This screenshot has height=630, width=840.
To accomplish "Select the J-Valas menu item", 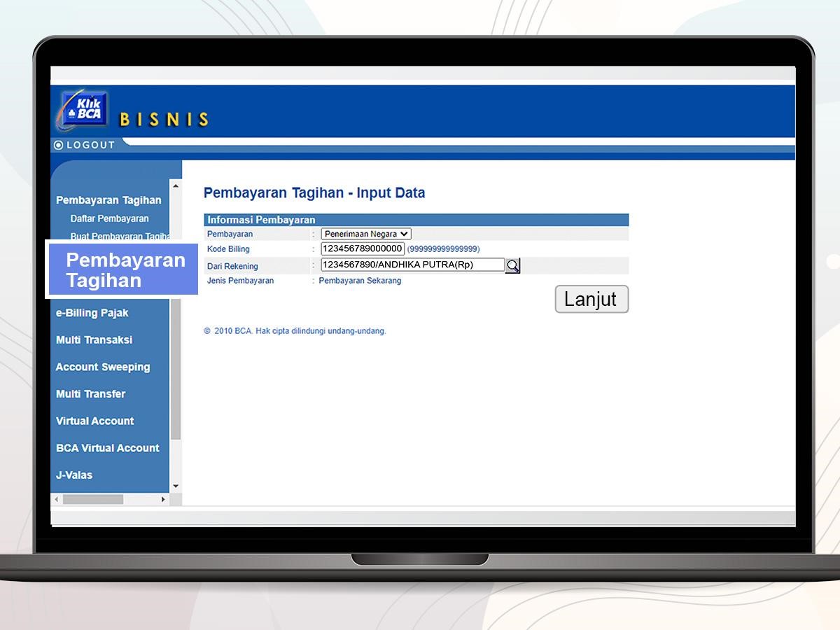I will click(74, 475).
